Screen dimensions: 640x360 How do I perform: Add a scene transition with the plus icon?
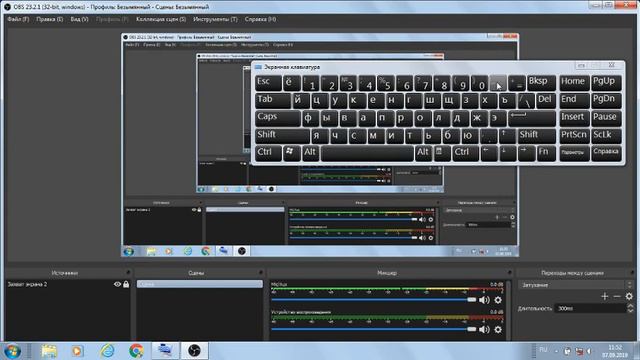(604, 296)
